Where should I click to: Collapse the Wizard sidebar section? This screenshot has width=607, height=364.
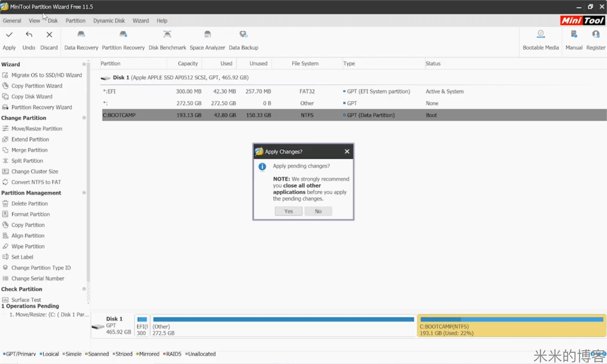pyautogui.click(x=84, y=64)
